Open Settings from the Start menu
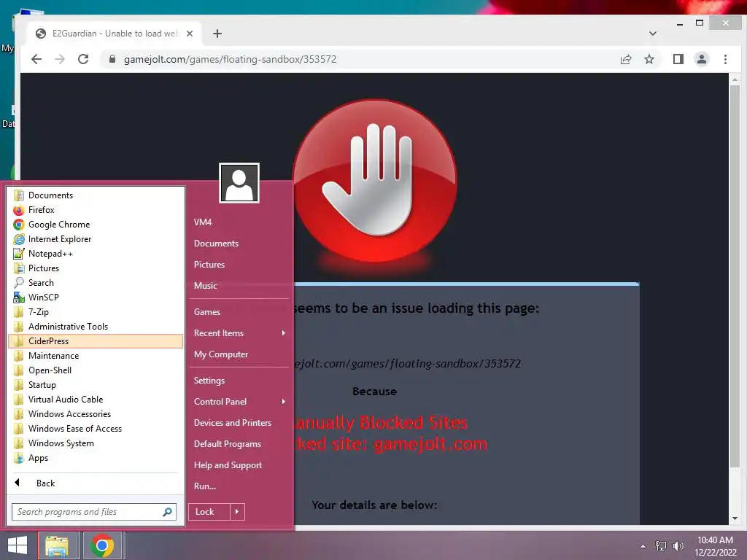Viewport: 747px width, 560px height. click(x=239, y=381)
